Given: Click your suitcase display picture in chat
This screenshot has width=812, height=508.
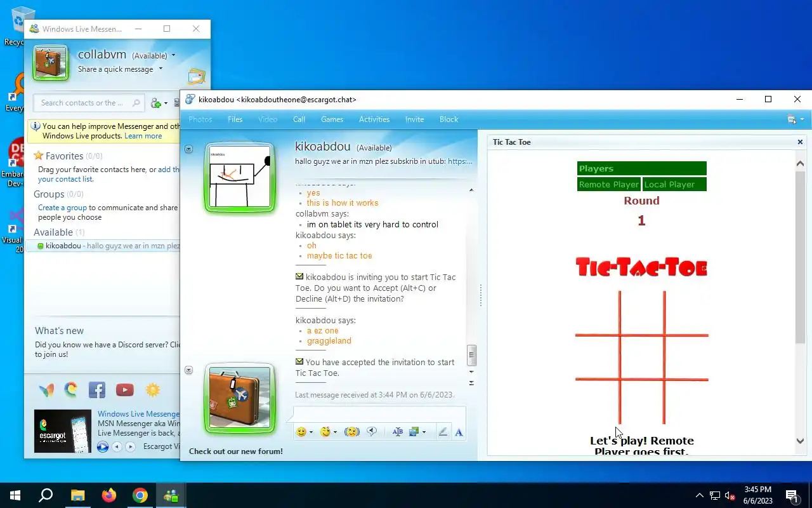Looking at the screenshot, I should 240,398.
